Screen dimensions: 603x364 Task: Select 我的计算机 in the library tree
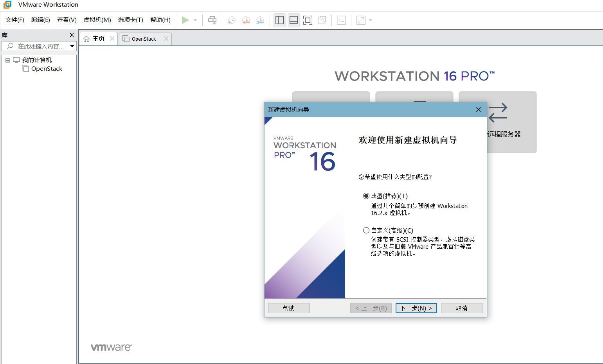[37, 60]
